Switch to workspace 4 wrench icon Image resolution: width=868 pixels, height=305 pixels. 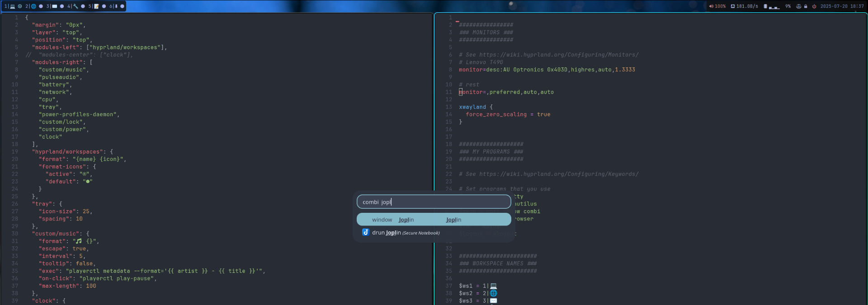click(x=75, y=6)
